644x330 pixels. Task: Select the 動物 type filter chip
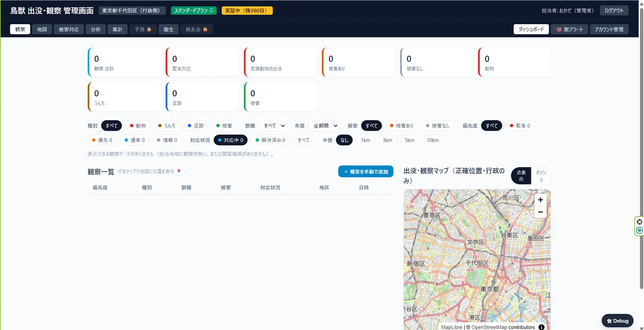(138, 126)
